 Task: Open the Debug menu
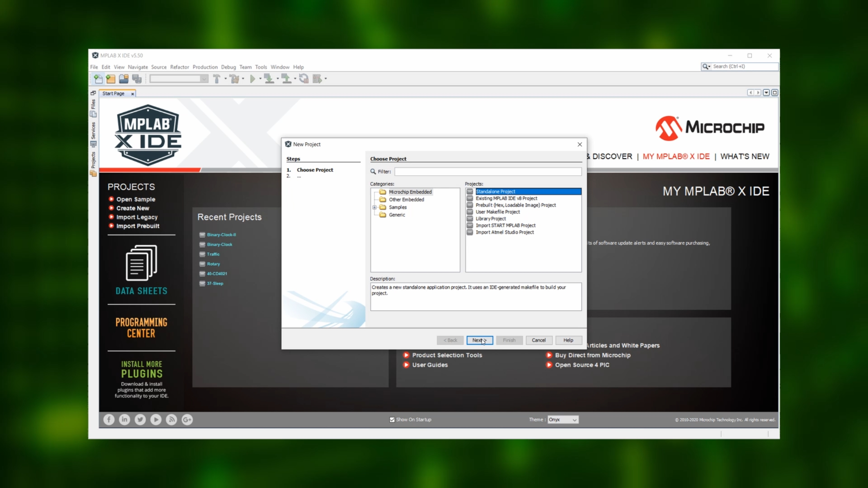[228, 67]
